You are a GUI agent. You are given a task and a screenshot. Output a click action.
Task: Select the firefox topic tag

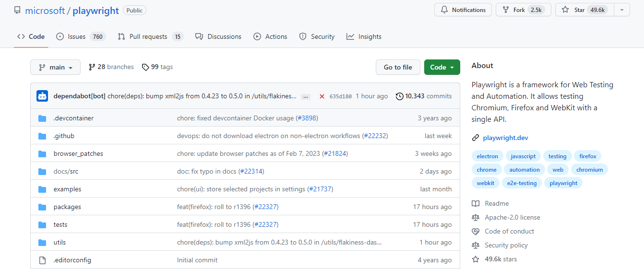(x=588, y=156)
